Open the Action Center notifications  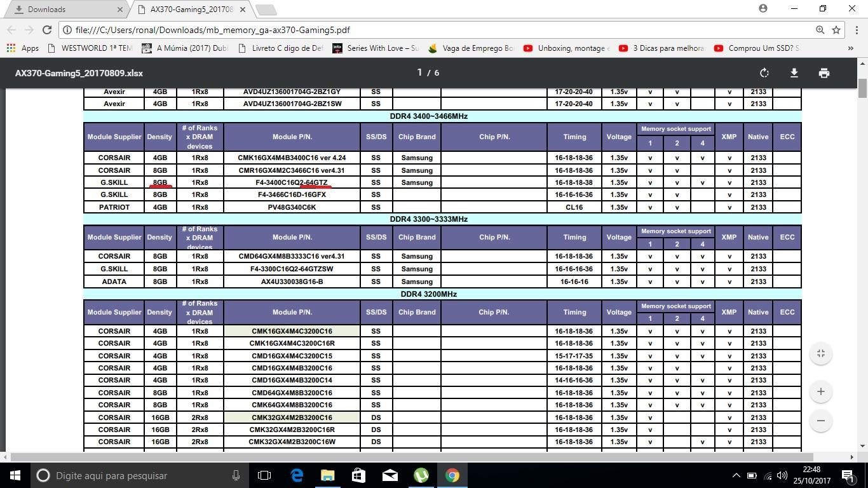848,475
